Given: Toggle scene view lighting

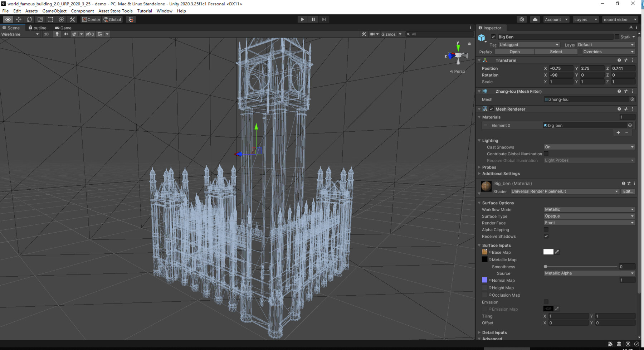Looking at the screenshot, I should click(57, 34).
